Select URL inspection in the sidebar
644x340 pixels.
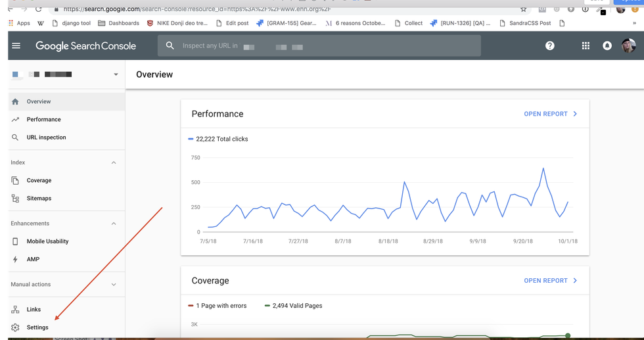pyautogui.click(x=46, y=137)
